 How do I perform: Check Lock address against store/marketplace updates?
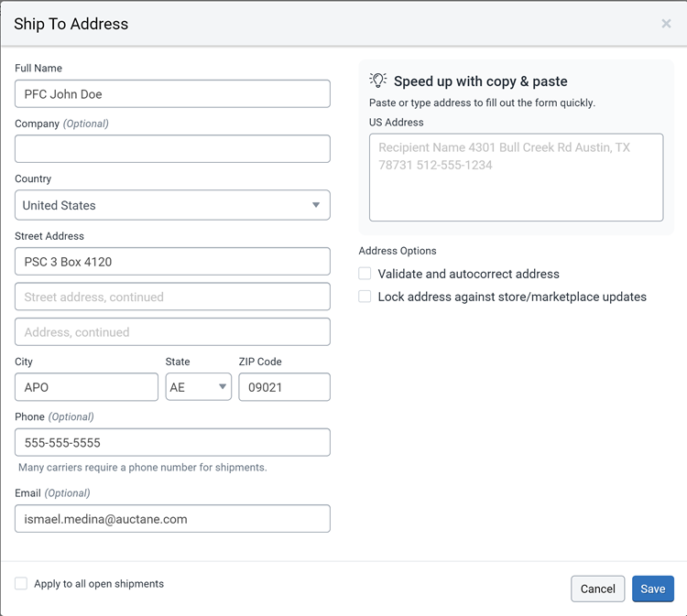pyautogui.click(x=365, y=297)
